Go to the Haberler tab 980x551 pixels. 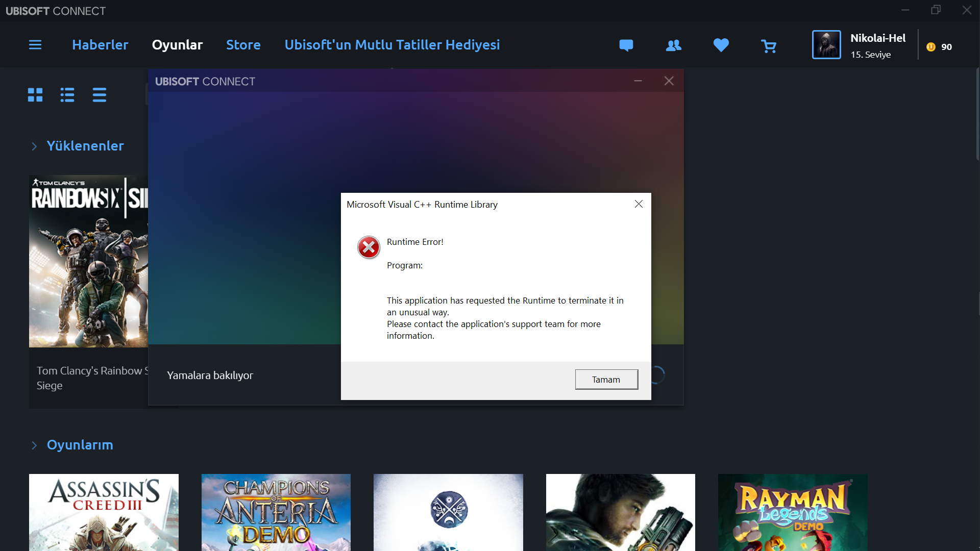click(x=100, y=45)
